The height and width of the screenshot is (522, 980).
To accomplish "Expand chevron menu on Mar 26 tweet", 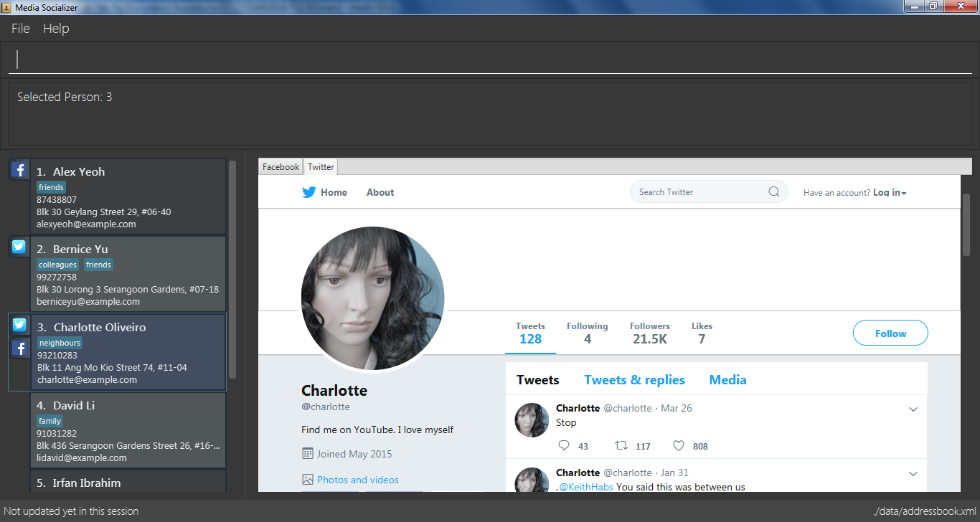I will point(913,409).
